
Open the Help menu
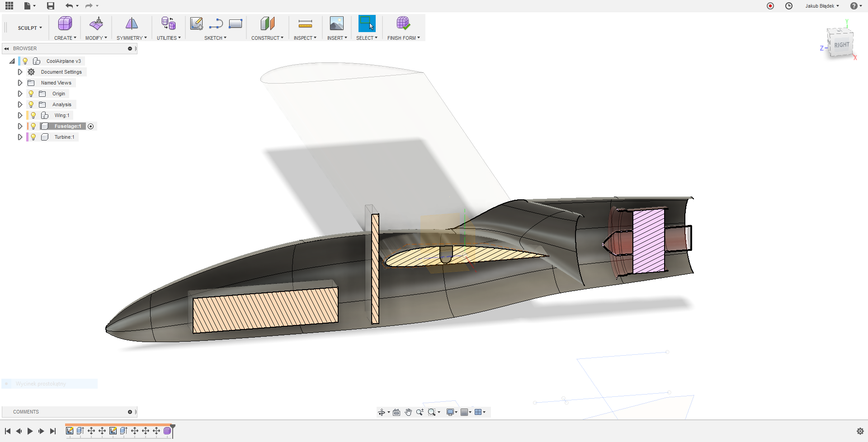(856, 6)
